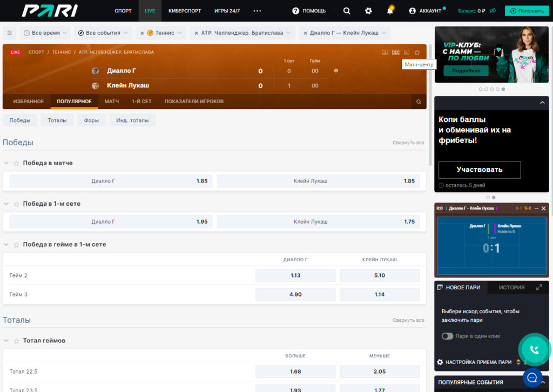Collapse 'Победа в 1-м сете' section chevron
553x392 pixels.
6,204
